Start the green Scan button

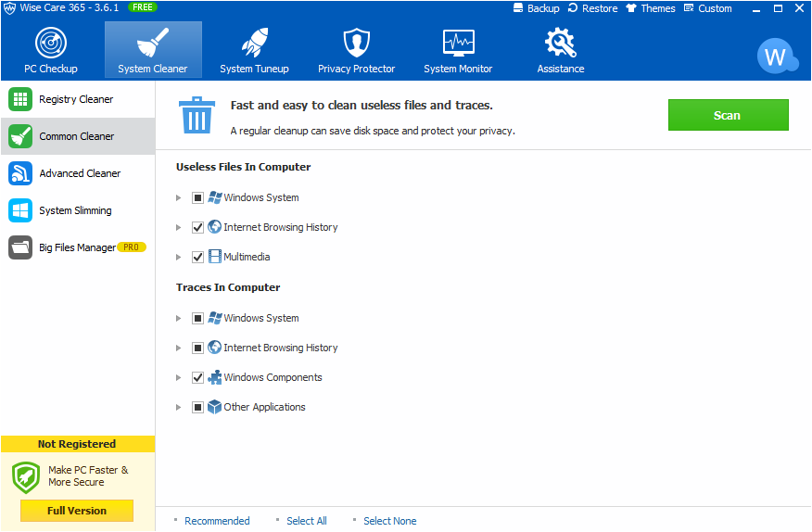pos(728,115)
